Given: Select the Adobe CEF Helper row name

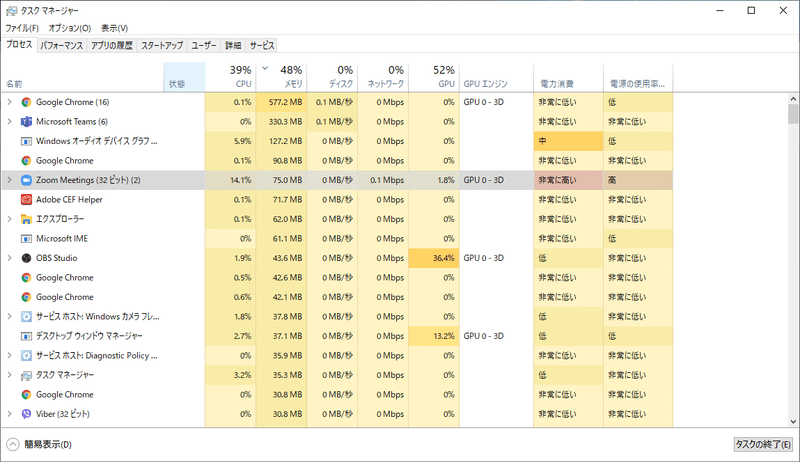Looking at the screenshot, I should click(69, 199).
